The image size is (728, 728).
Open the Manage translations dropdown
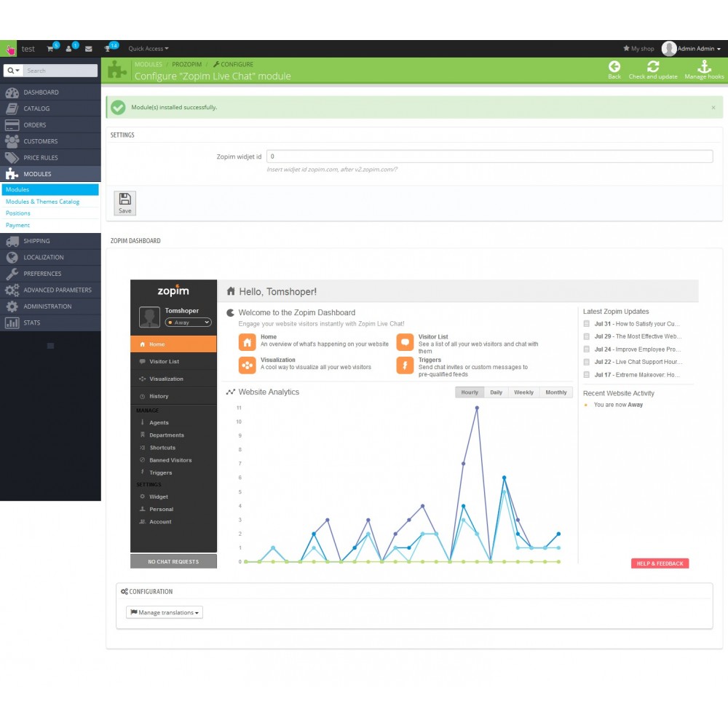165,612
